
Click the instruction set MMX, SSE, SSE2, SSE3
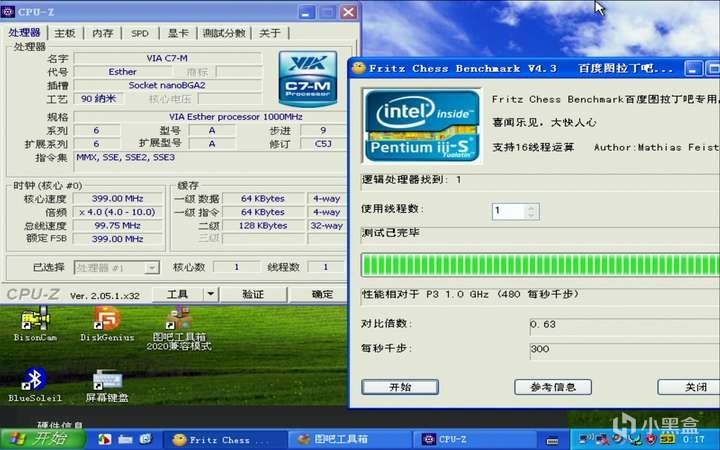[x=210, y=162]
